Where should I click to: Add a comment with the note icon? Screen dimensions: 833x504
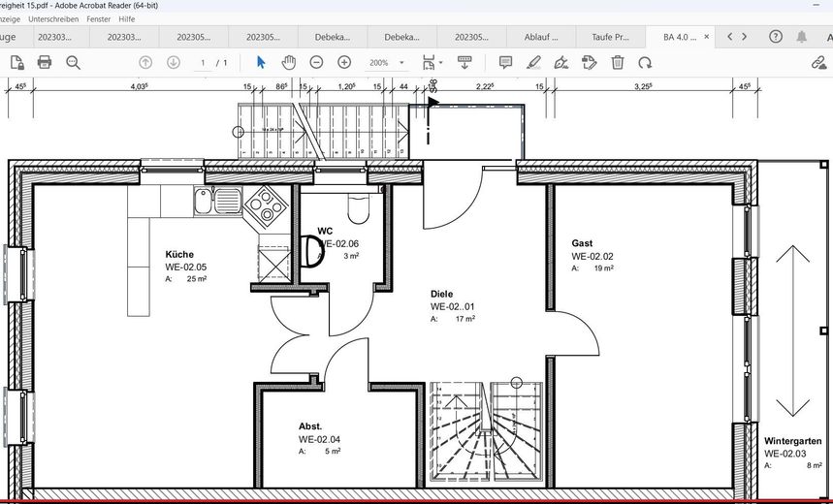[x=505, y=62]
